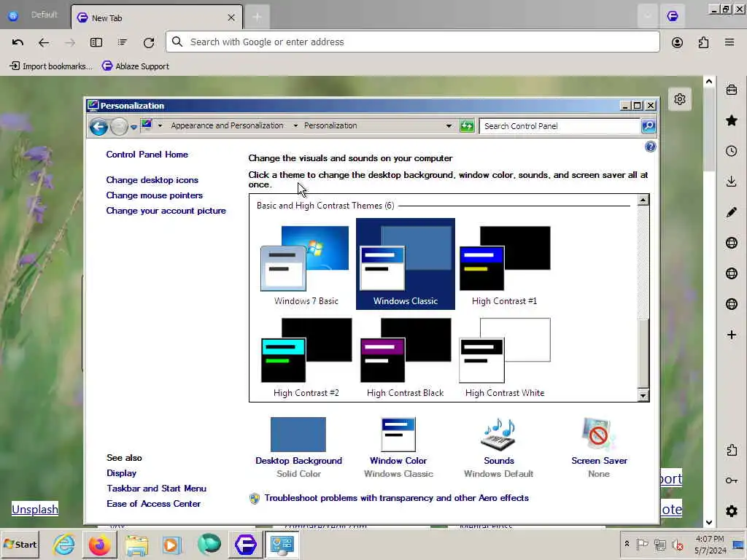Open recent pages dropdown next to forward button
747x560 pixels.
click(x=134, y=127)
